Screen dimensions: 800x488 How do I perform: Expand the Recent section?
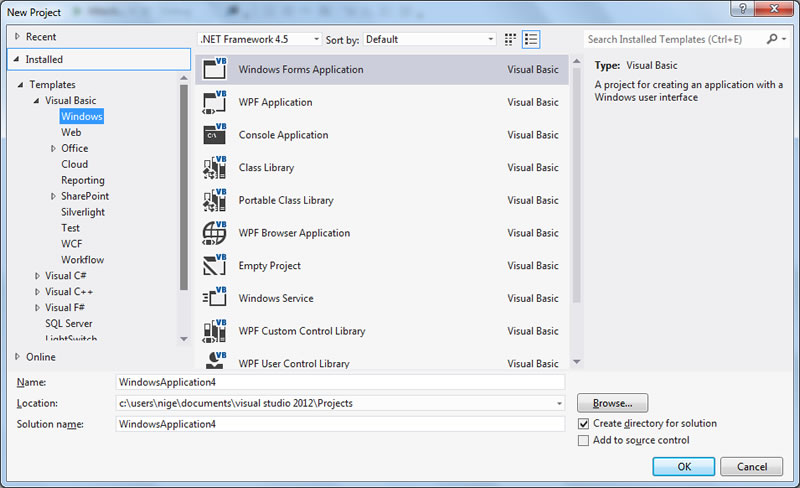(17, 36)
